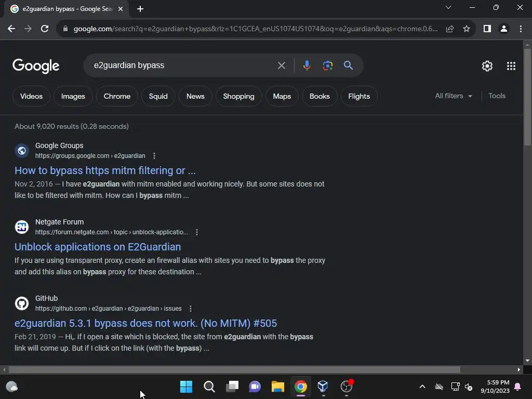The height and width of the screenshot is (399, 532).
Task: Click the Google Groups site favicon
Action: point(22,151)
